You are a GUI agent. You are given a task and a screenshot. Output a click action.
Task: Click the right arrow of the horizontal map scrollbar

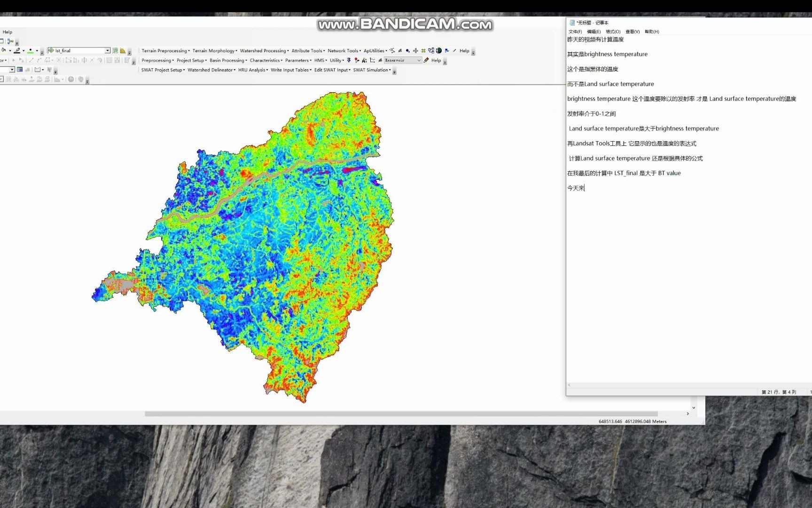(x=687, y=413)
